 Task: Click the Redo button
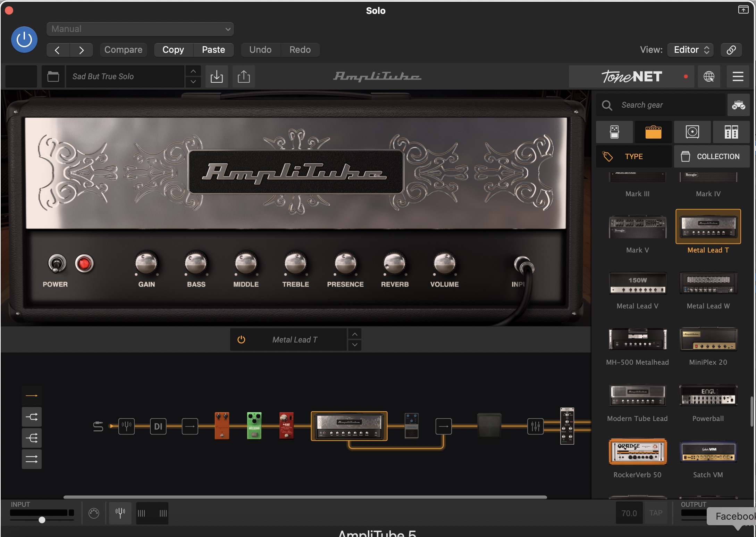[300, 50]
